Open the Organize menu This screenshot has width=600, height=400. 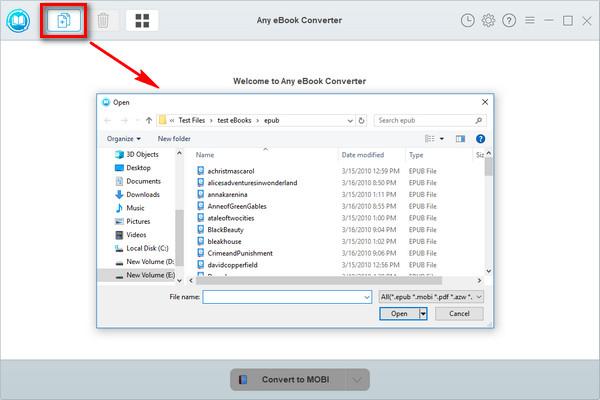click(x=124, y=139)
